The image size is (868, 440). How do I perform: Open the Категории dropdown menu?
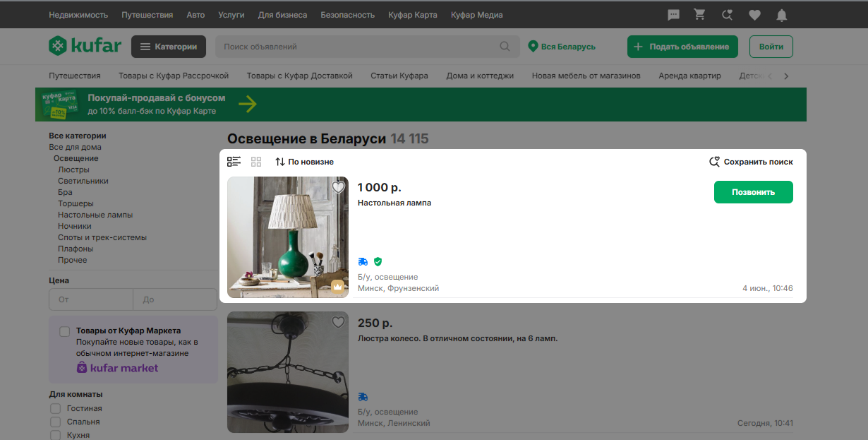point(169,47)
